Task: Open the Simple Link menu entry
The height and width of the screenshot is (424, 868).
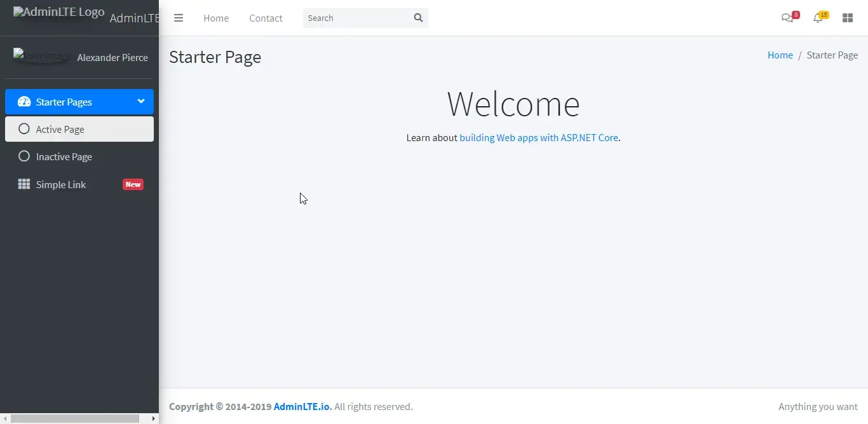Action: pos(60,184)
